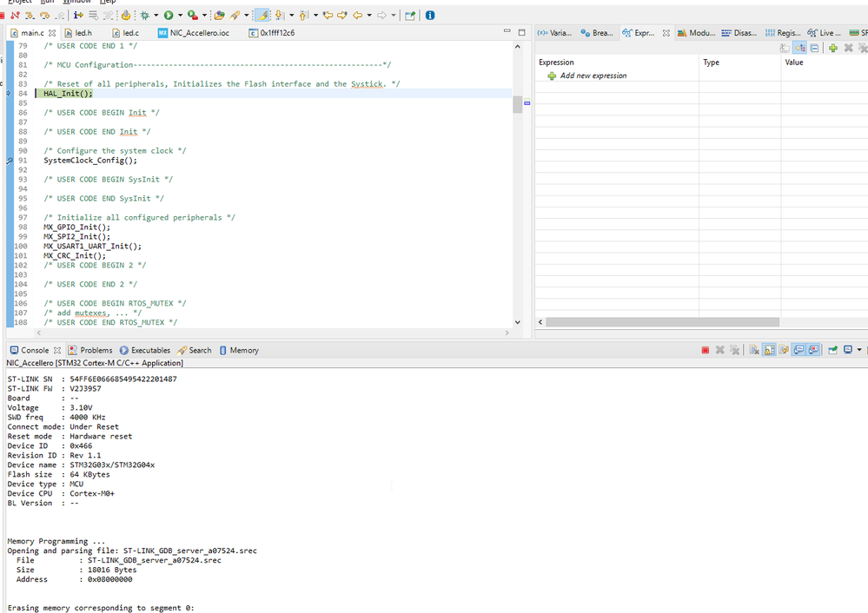Click the Step Over toolbar icon
The height and width of the screenshot is (613, 868).
pyautogui.click(x=44, y=15)
